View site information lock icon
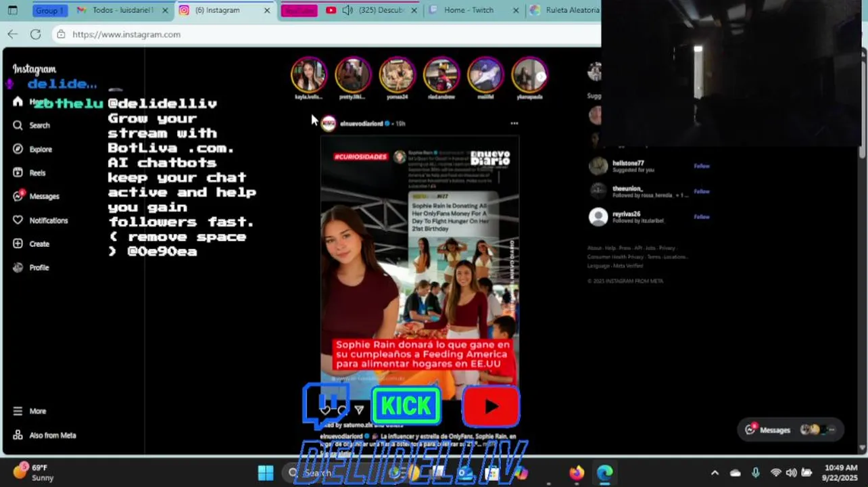This screenshot has height=487, width=868. tap(62, 34)
